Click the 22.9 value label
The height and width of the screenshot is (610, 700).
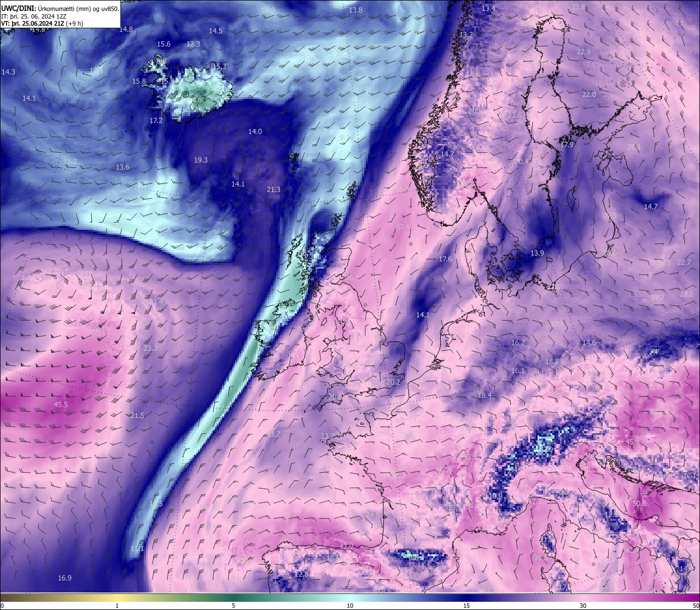coord(584,52)
